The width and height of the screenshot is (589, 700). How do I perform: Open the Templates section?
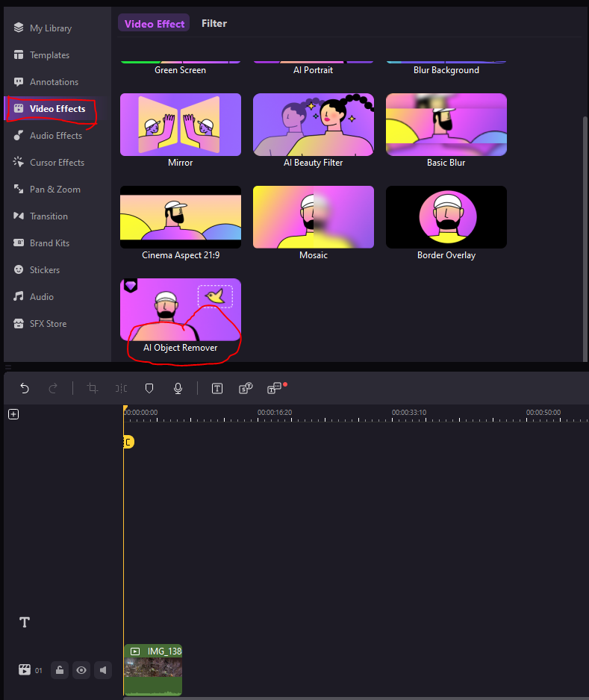pos(42,55)
